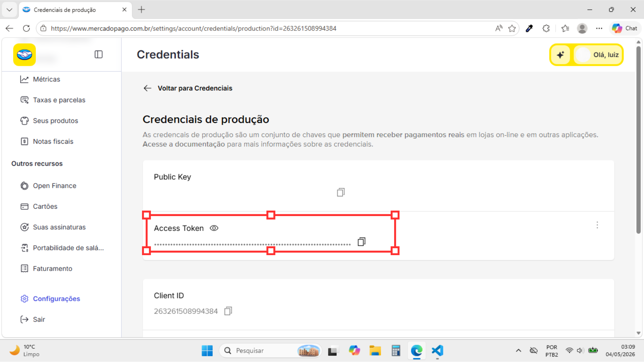The width and height of the screenshot is (644, 362).
Task: Click the Mercado Pago handshake logo
Action: [x=24, y=55]
